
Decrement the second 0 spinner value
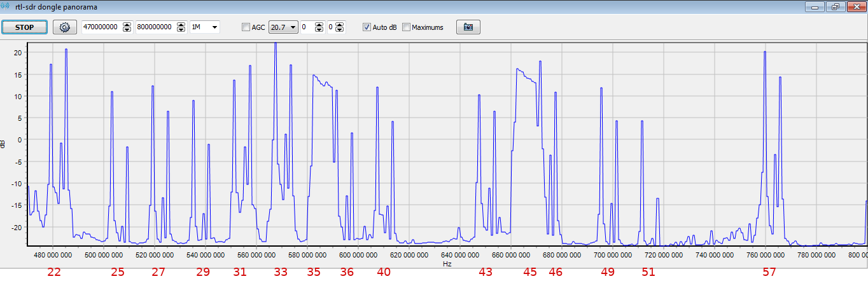tap(339, 30)
